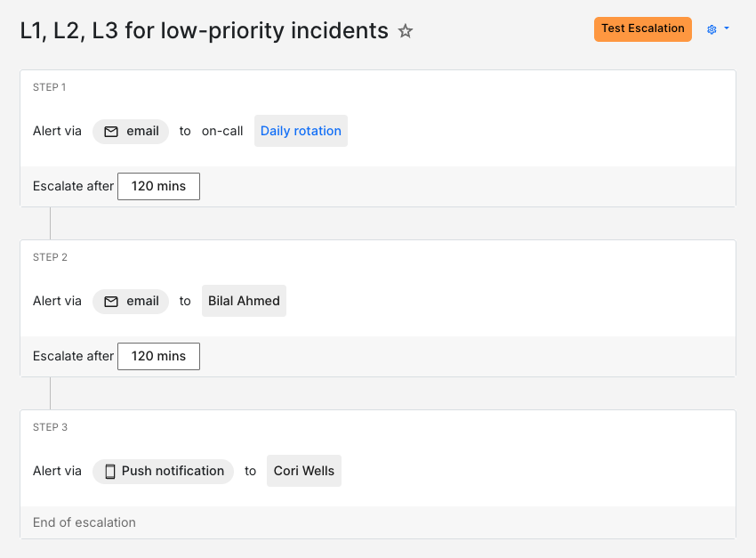The width and height of the screenshot is (756, 558).
Task: Expand the caret next to the settings gear
Action: (726, 28)
